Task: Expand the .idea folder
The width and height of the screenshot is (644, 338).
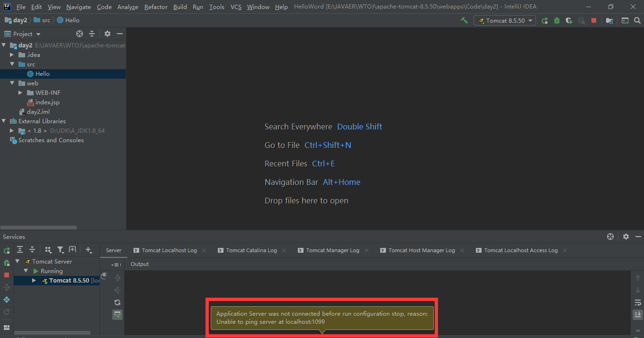Action: tap(12, 55)
